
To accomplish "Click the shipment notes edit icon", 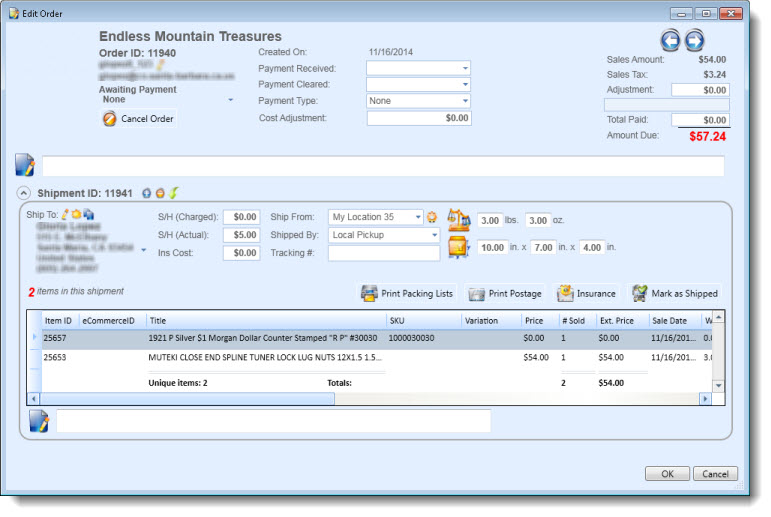I will tap(39, 421).
